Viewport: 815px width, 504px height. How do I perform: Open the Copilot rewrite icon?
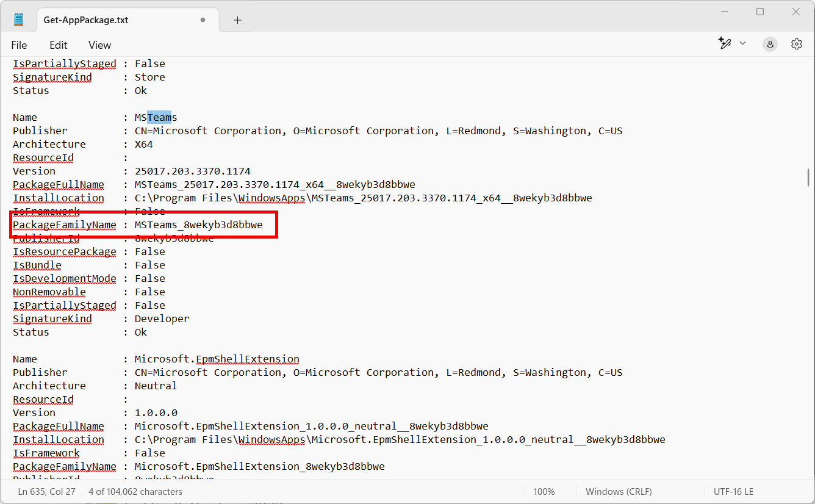pos(725,43)
